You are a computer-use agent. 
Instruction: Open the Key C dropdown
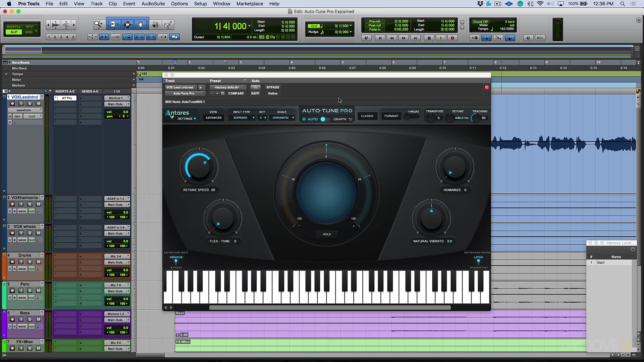pyautogui.click(x=262, y=118)
